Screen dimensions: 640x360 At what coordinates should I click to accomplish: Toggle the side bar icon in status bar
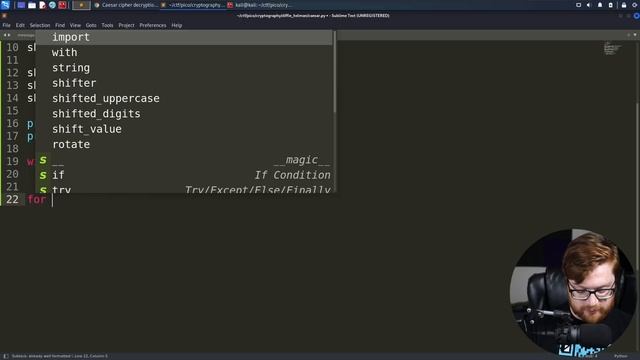[6, 356]
